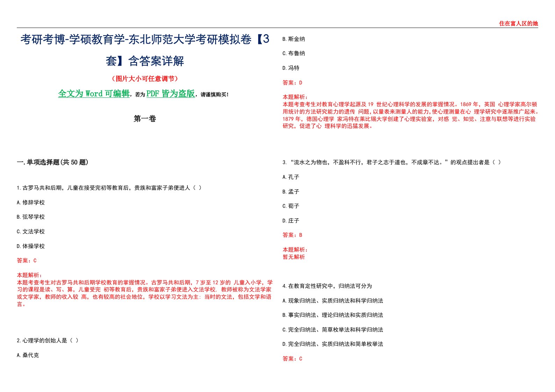The width and height of the screenshot is (555, 392).
Task: Click the green link 全文为 Word 可编辑
Action: 94,94
